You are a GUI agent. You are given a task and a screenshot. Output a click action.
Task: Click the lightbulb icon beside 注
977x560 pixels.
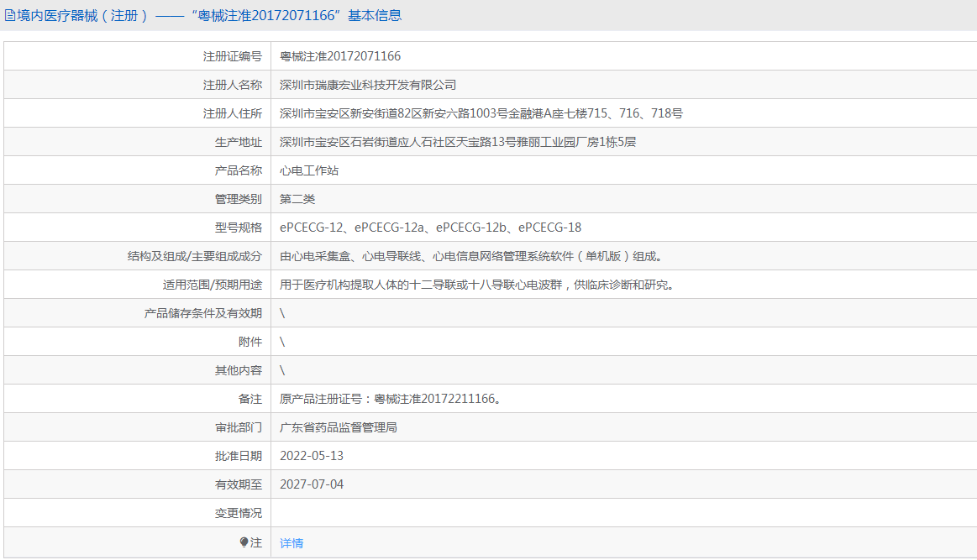pos(244,543)
